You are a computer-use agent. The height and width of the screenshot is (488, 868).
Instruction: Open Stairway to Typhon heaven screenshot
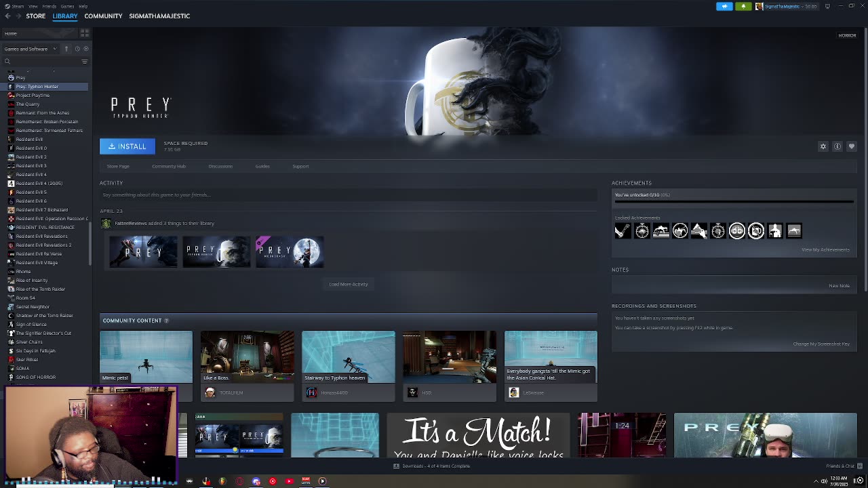click(x=348, y=357)
